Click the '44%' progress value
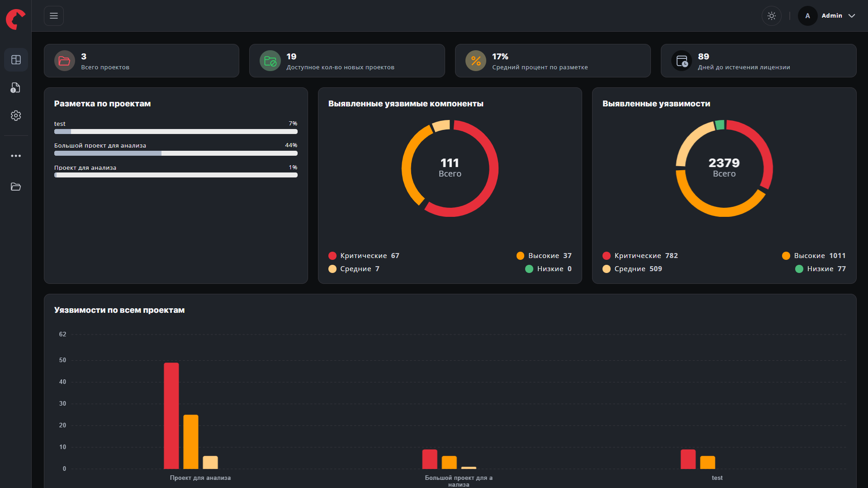868x488 pixels. click(x=291, y=145)
